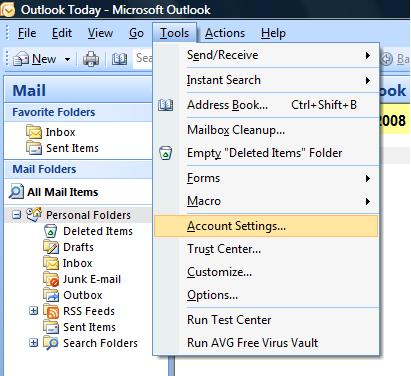Select Customize... menu entry
This screenshot has width=411, height=376.
click(266, 272)
